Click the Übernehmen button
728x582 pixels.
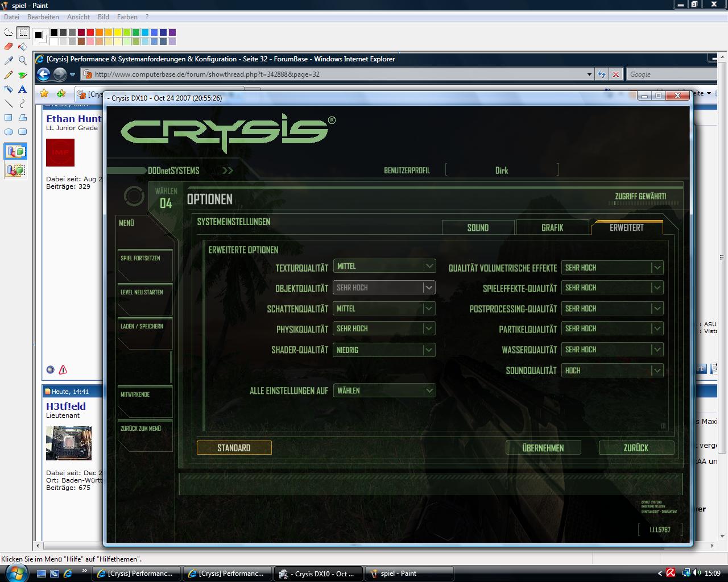coord(543,448)
